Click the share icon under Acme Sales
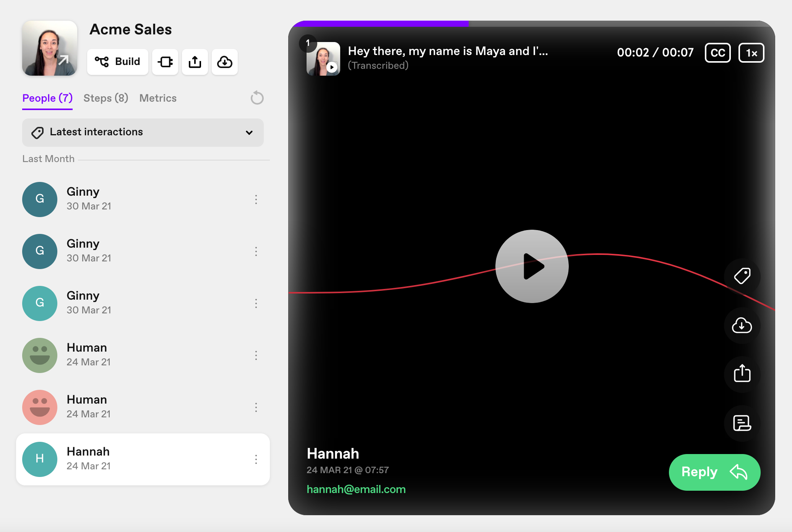 (x=195, y=62)
